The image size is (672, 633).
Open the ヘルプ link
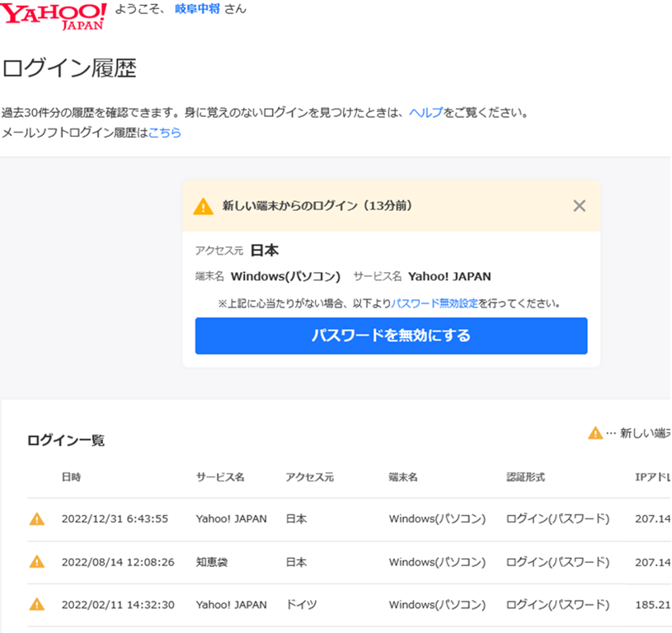[x=425, y=113]
